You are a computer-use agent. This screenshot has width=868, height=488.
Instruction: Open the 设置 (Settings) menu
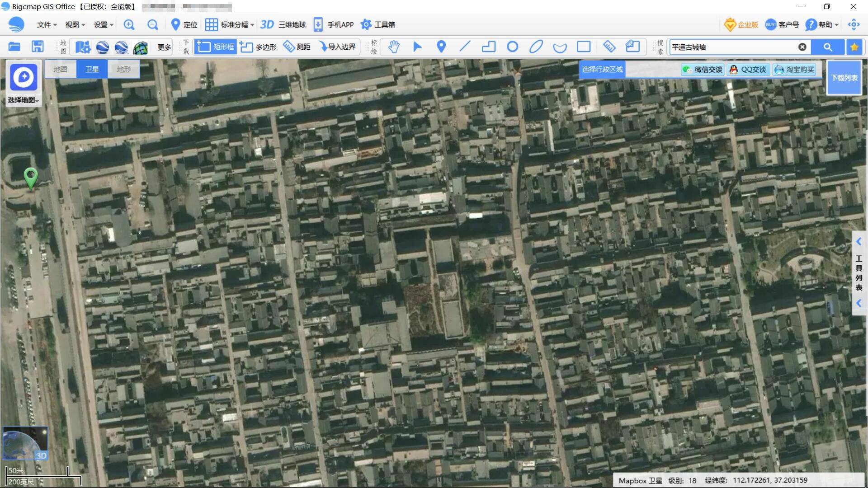(104, 24)
